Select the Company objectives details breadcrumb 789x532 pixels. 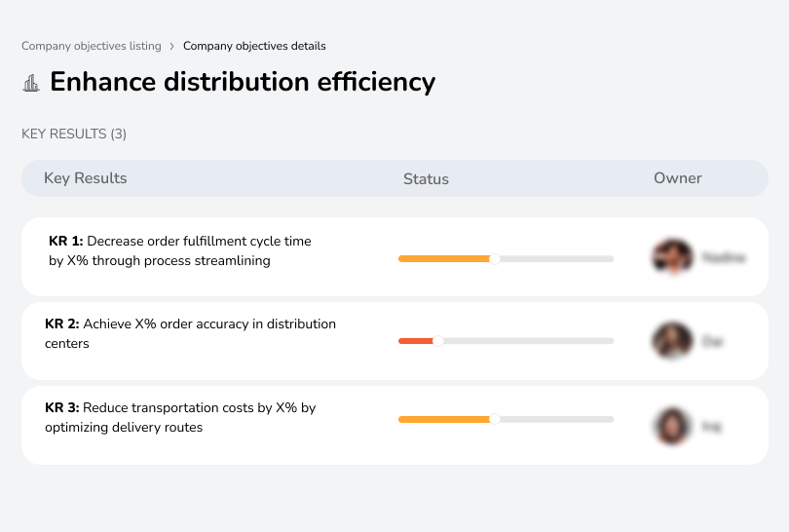point(254,46)
